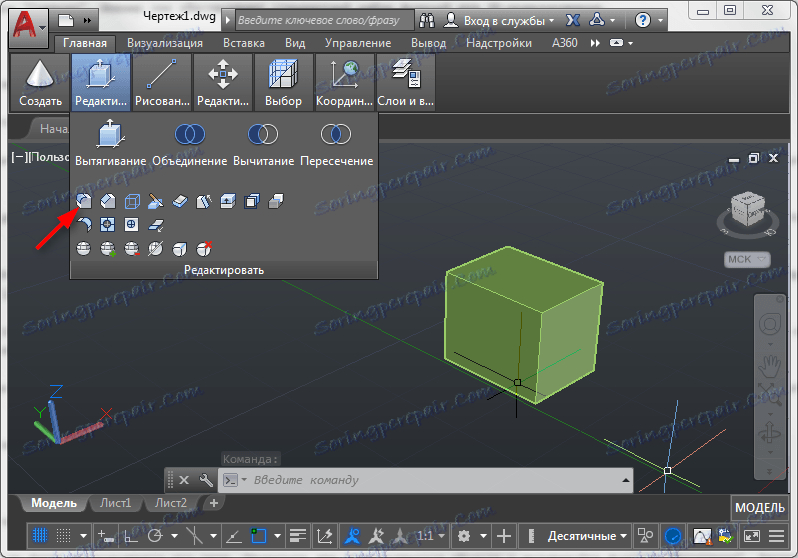This screenshot has width=798, height=558.
Task: Click the Slice solid icon
Action: click(156, 202)
